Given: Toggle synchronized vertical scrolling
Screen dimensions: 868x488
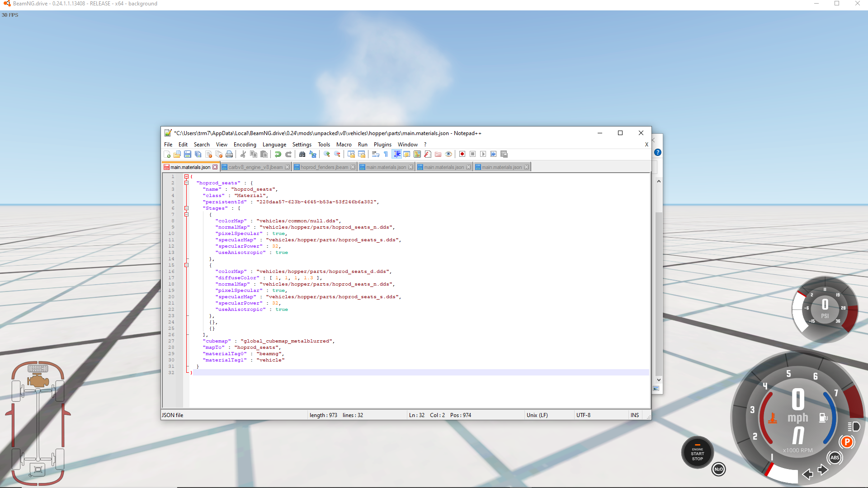Looking at the screenshot, I should [351, 154].
